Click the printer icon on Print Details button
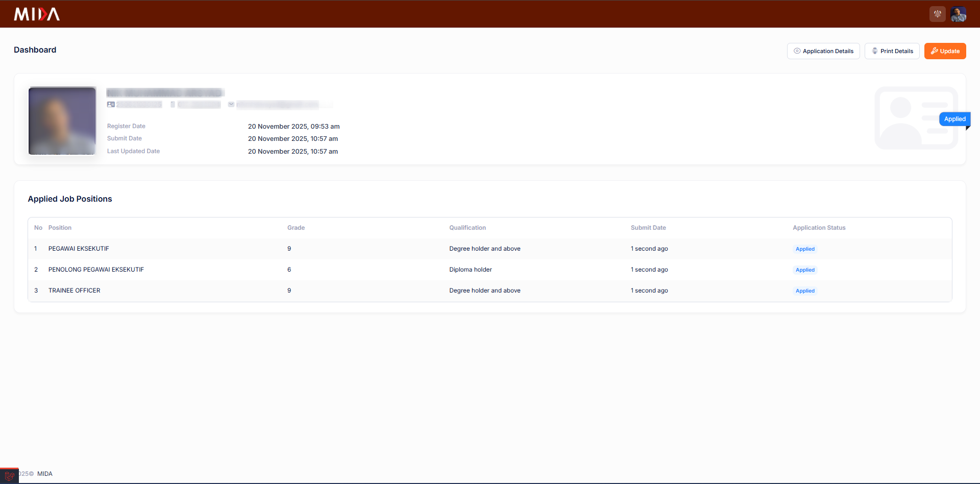 [x=874, y=51]
